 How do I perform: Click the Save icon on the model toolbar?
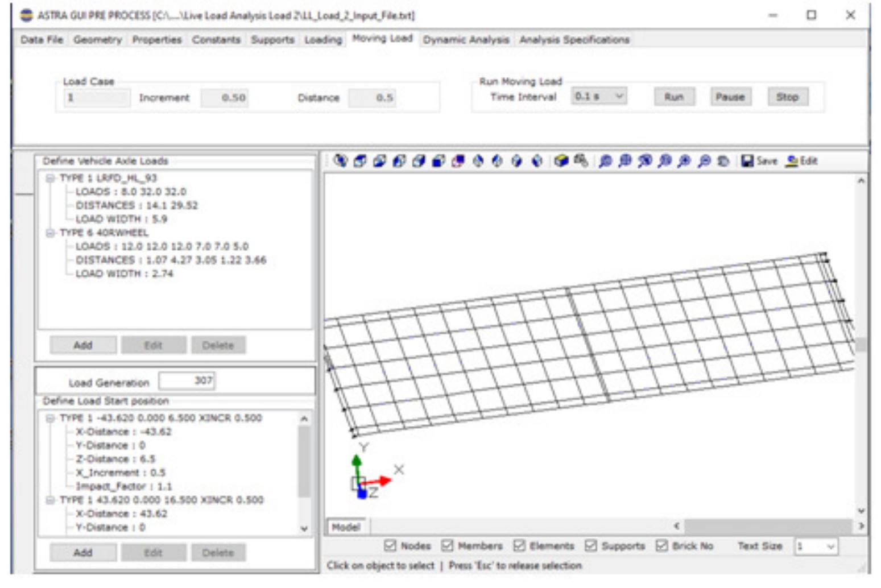coord(748,161)
